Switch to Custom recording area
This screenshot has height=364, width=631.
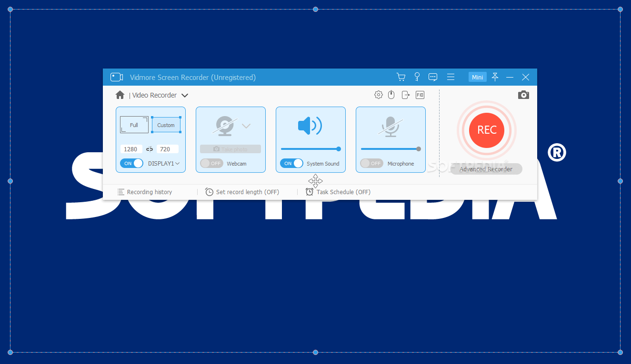[166, 125]
